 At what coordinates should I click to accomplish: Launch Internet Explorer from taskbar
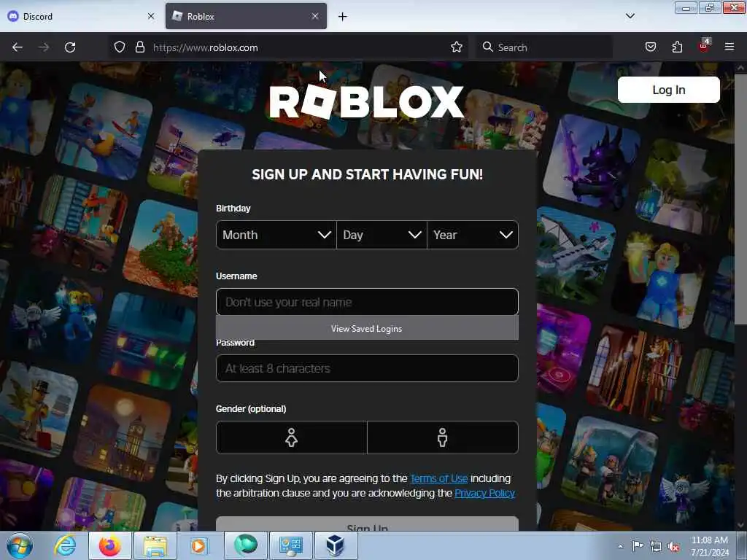[65, 545]
